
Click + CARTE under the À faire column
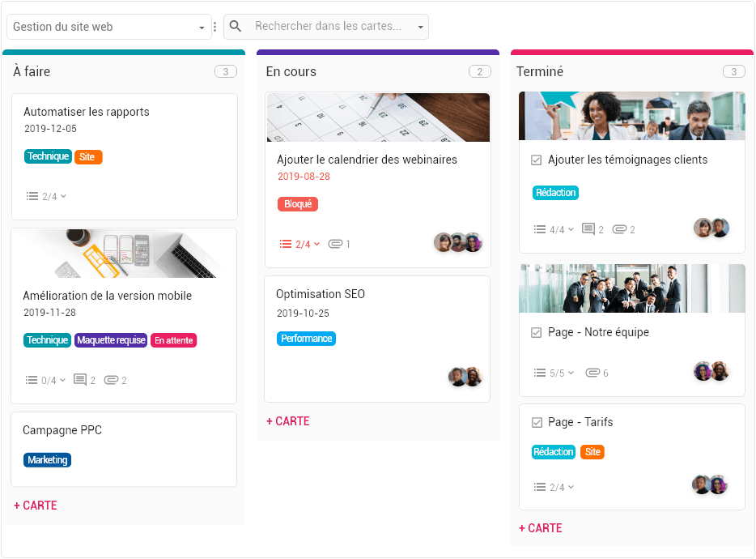click(x=35, y=505)
